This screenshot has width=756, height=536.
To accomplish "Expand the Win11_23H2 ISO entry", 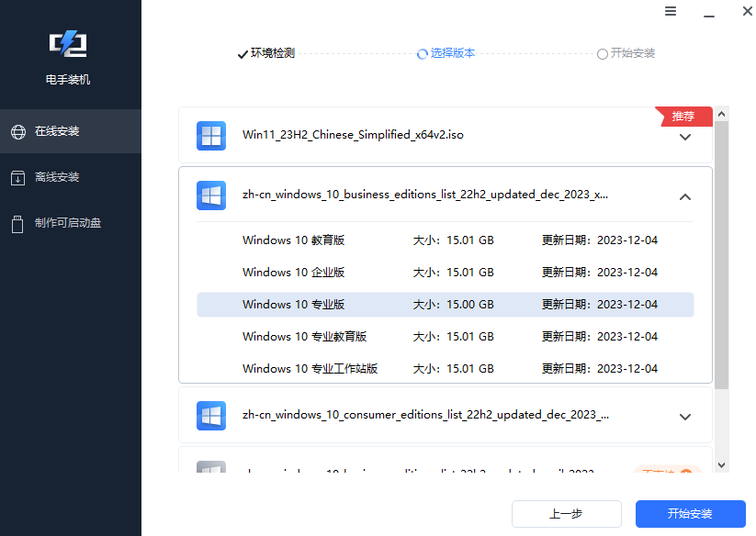I will tap(685, 136).
